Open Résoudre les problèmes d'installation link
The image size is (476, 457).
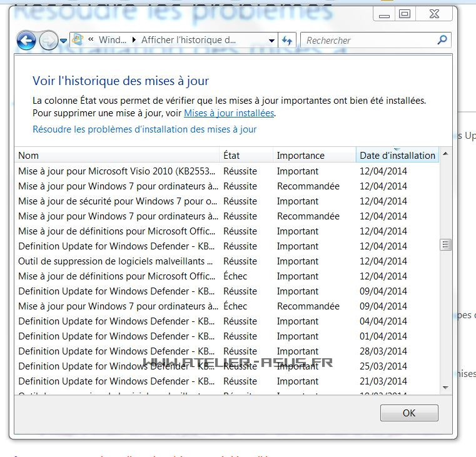144,129
